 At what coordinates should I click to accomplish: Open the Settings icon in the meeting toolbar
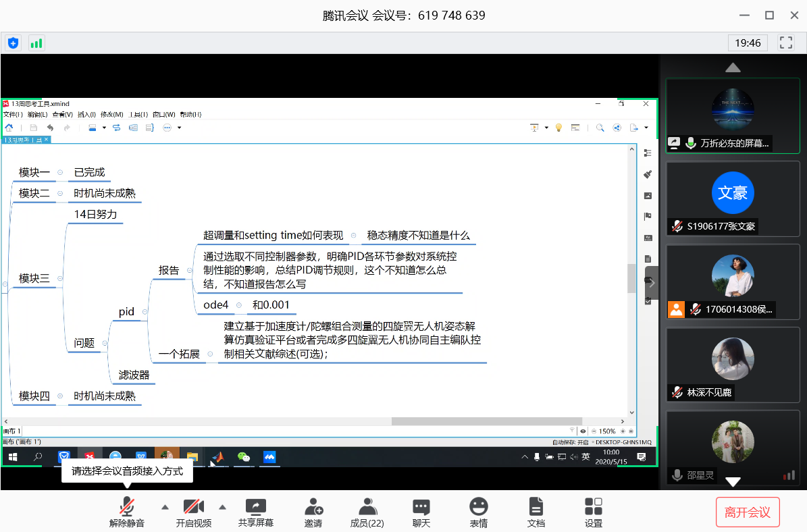pyautogui.click(x=594, y=511)
